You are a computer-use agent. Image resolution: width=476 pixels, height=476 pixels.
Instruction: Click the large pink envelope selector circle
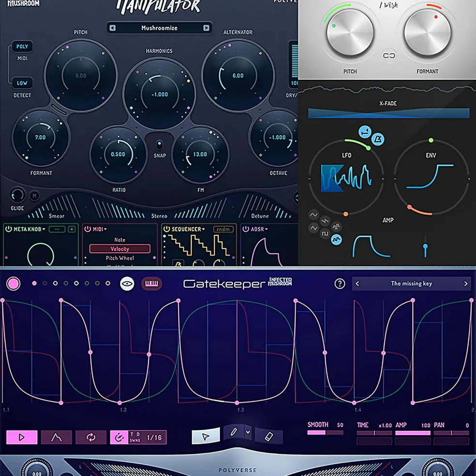coord(14,284)
